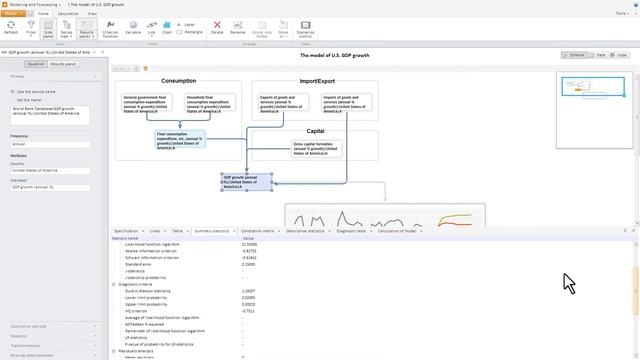The height and width of the screenshot is (360, 640).
Task: Switch workspace to Code view
Action: [619, 55]
